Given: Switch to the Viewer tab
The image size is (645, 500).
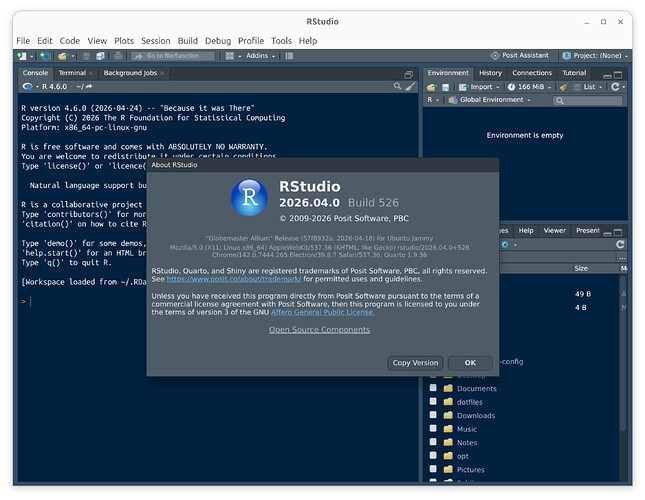Looking at the screenshot, I should pos(555,231).
